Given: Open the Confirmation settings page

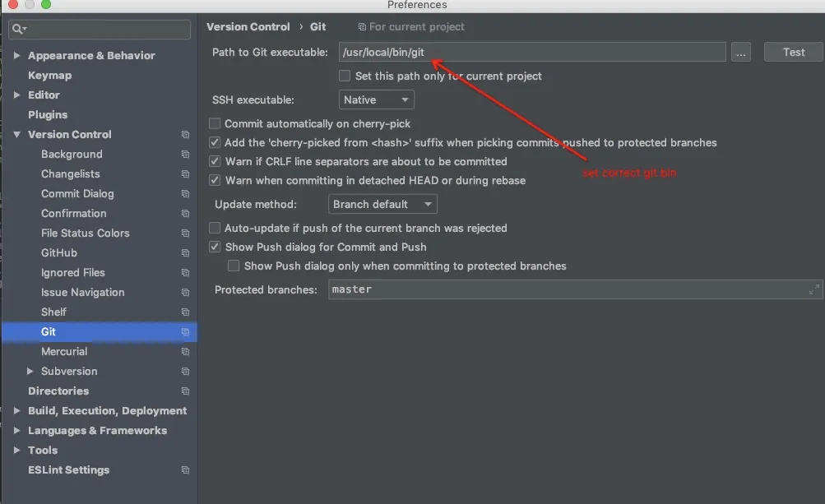Looking at the screenshot, I should click(74, 214).
